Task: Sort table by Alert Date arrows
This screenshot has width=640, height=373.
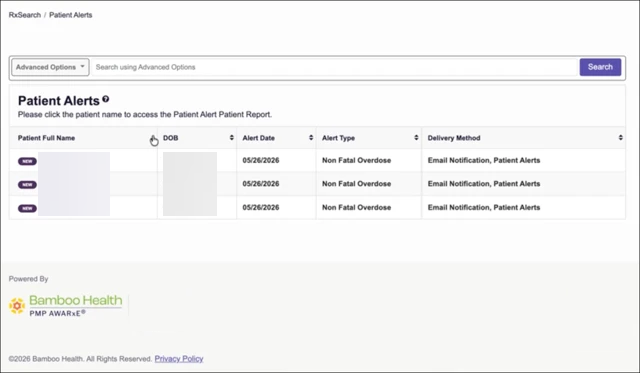Action: pyautogui.click(x=311, y=138)
